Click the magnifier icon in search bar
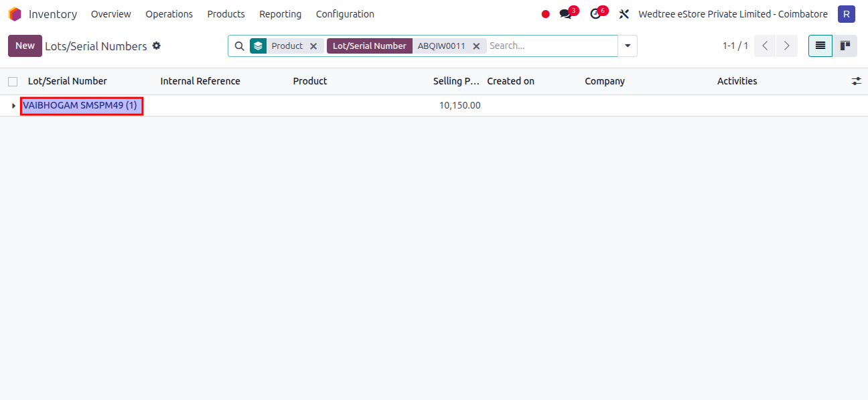Image resolution: width=868 pixels, height=400 pixels. pos(239,46)
